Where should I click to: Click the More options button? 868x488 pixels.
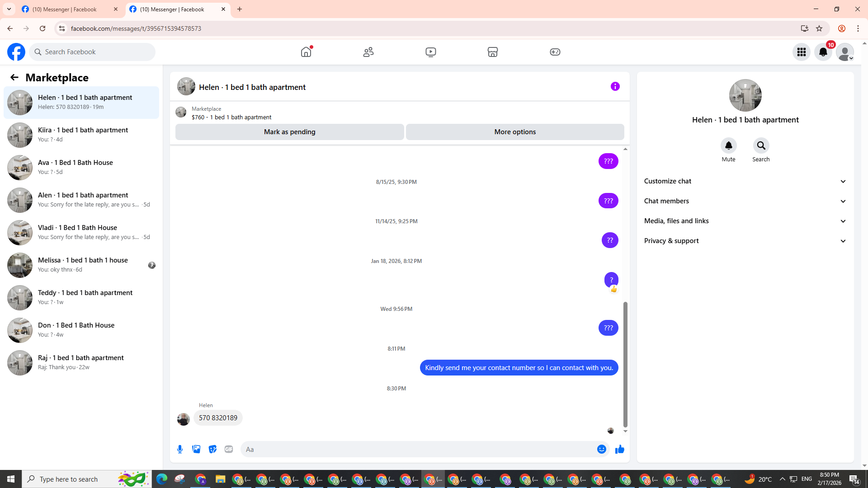tap(514, 132)
